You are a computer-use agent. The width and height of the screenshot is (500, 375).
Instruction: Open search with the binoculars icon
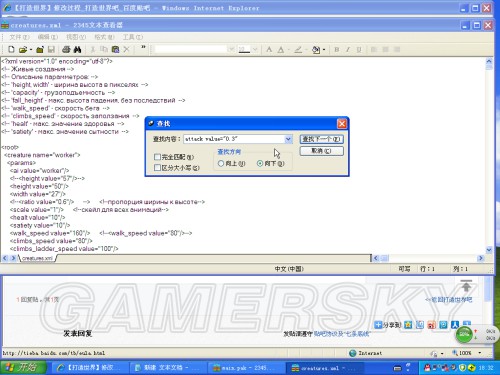77,50
